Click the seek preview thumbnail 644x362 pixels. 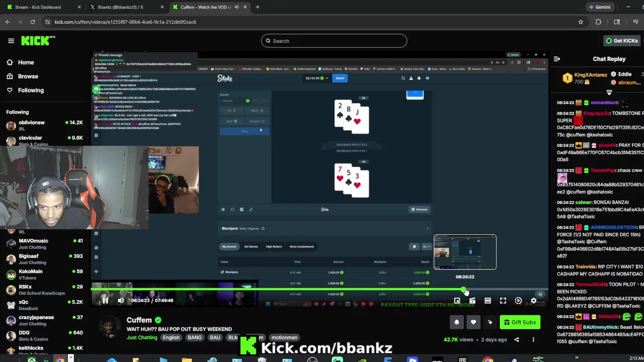coord(465,252)
